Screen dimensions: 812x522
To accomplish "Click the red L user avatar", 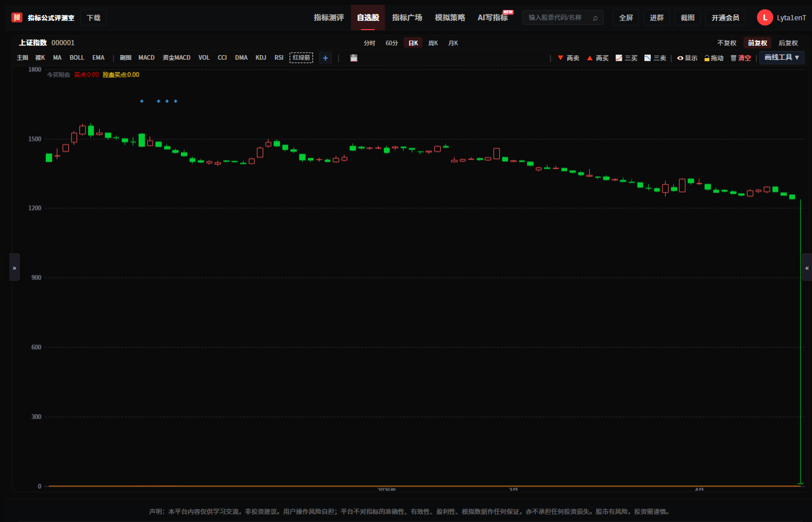I will [765, 17].
